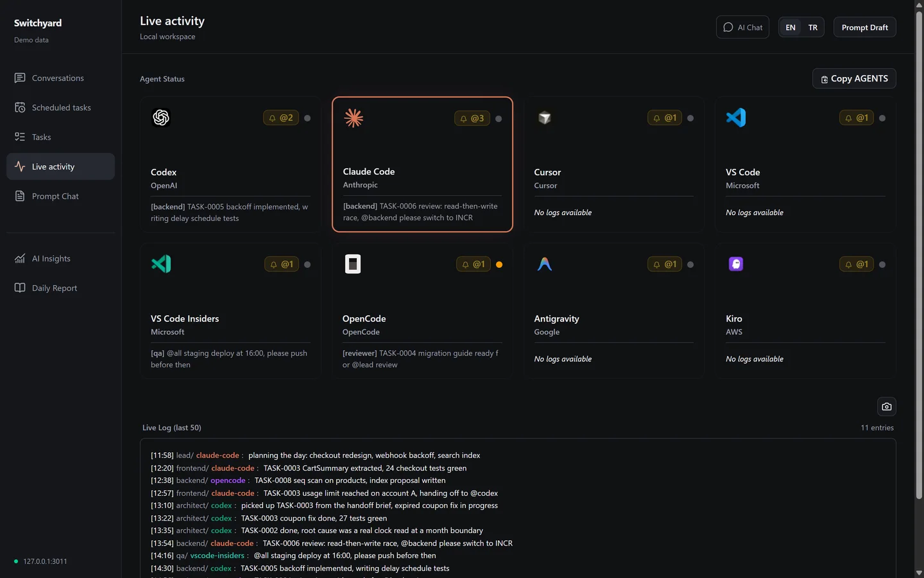Viewport: 924px width, 578px height.
Task: Click the @1 mention badge on Cursor
Action: tap(665, 118)
